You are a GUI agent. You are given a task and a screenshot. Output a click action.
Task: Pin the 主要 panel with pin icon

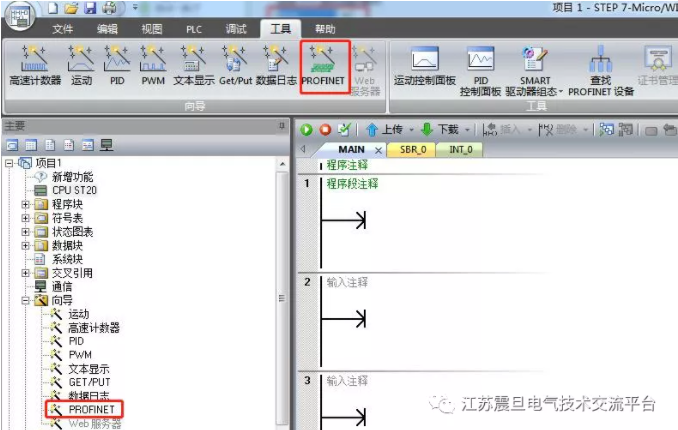(281, 126)
